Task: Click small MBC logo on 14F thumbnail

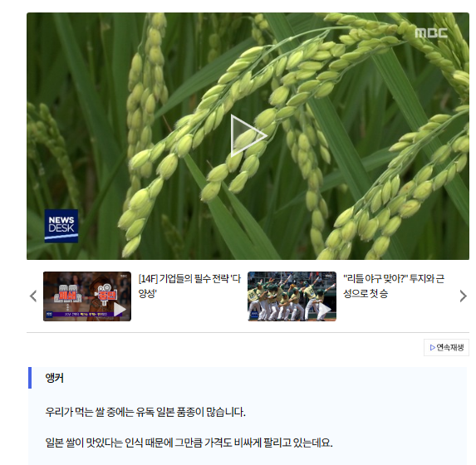Action: point(124,276)
